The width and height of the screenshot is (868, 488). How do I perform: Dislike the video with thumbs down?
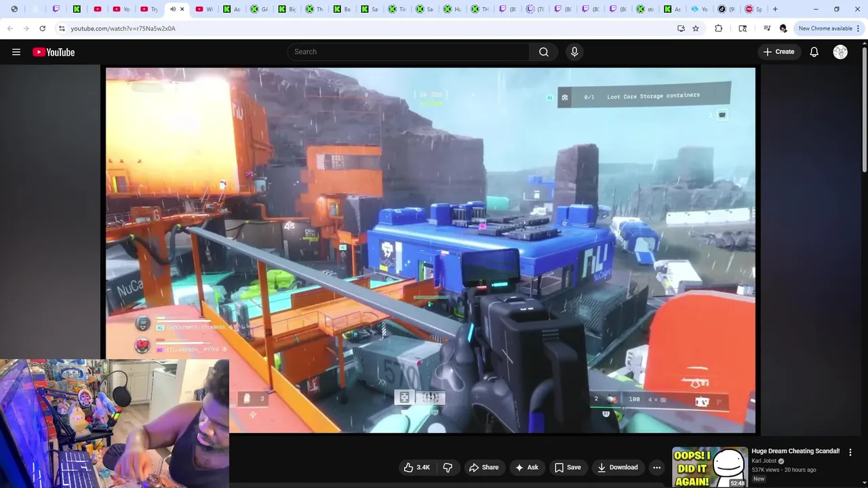point(448,467)
